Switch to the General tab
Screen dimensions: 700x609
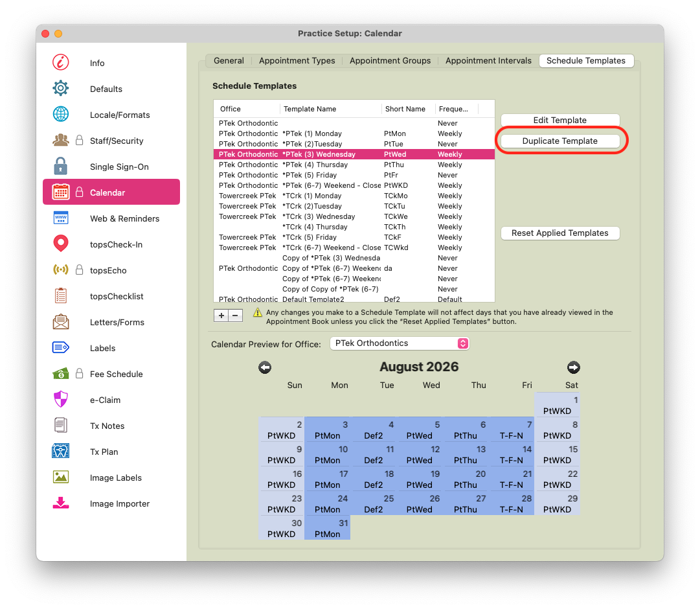tap(229, 61)
